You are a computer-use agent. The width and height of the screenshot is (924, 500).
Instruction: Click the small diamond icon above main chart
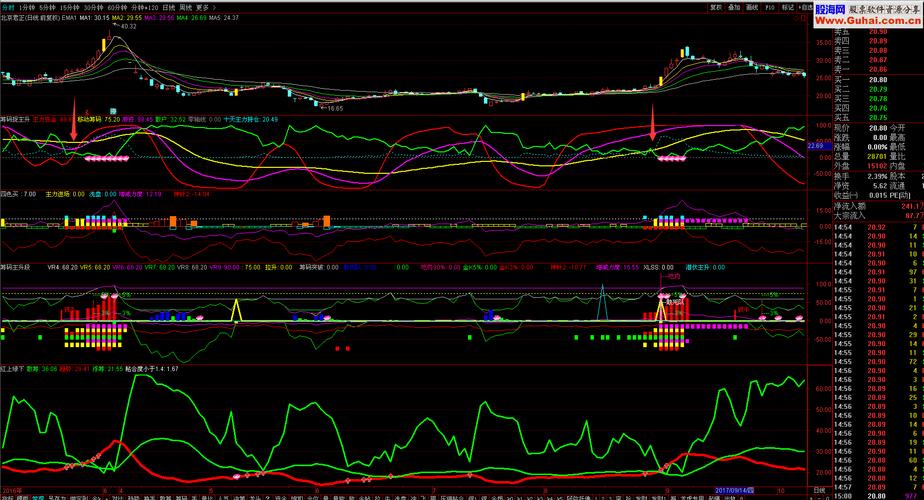tap(796, 18)
